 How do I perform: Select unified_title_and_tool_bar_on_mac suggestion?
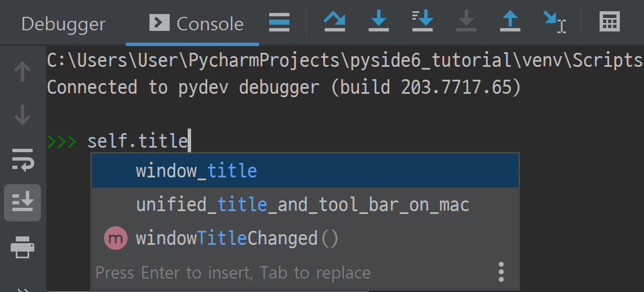[305, 204]
